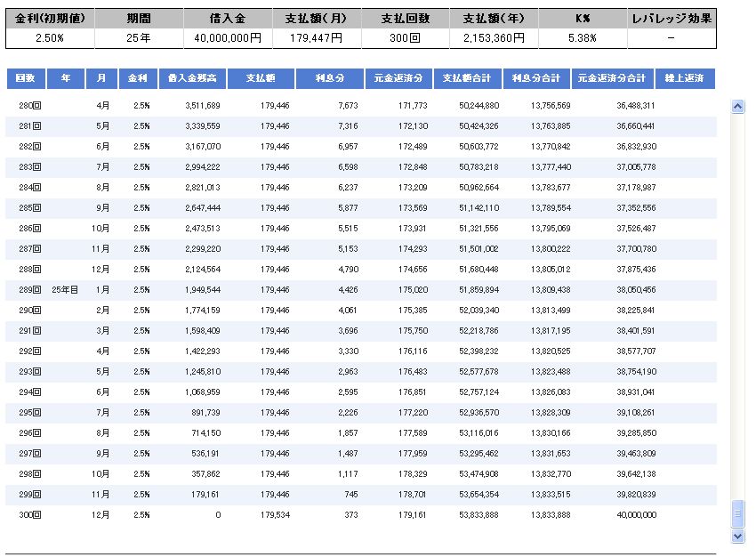Click the 回数 column header
The height and width of the screenshot is (557, 756).
click(26, 78)
